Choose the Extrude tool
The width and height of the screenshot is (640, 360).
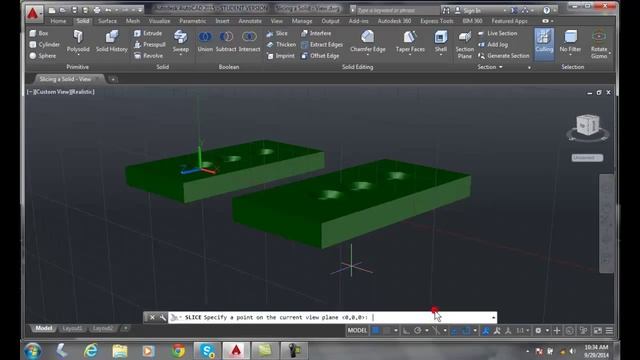(148, 33)
